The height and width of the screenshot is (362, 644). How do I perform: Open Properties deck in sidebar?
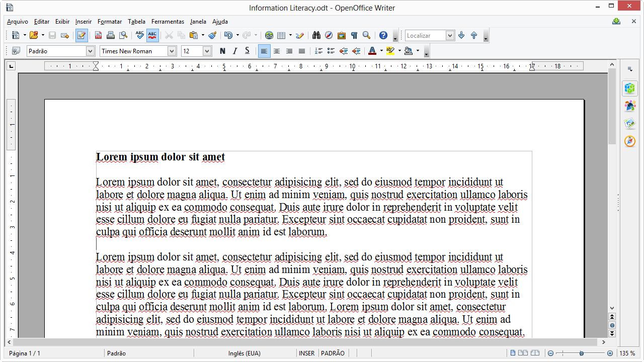(630, 88)
